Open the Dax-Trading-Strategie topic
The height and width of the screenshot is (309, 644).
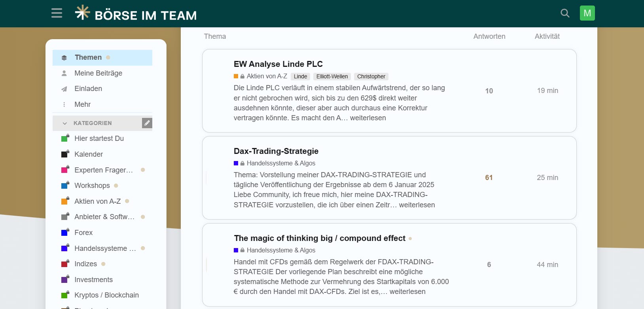276,151
